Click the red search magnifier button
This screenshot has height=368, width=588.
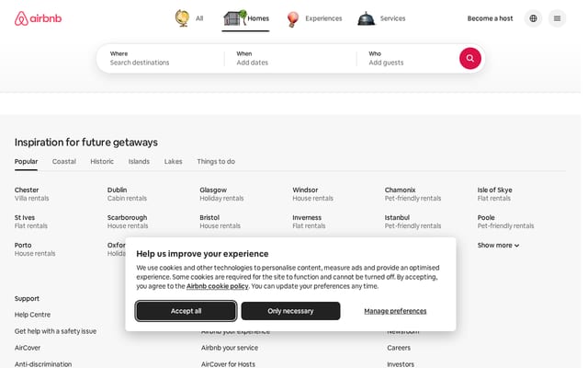[x=469, y=58]
